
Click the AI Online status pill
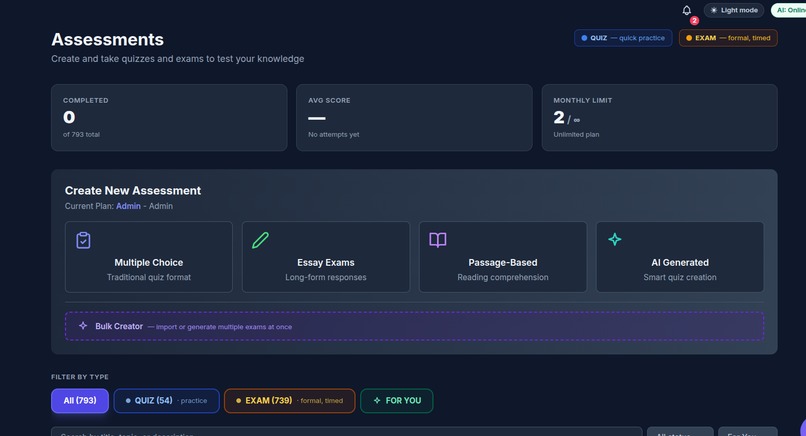click(x=789, y=10)
